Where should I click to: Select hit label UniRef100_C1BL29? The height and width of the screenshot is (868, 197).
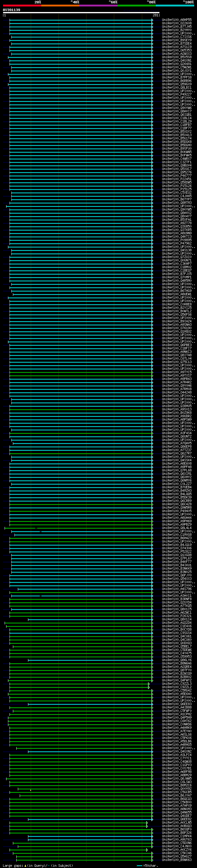coord(177,121)
